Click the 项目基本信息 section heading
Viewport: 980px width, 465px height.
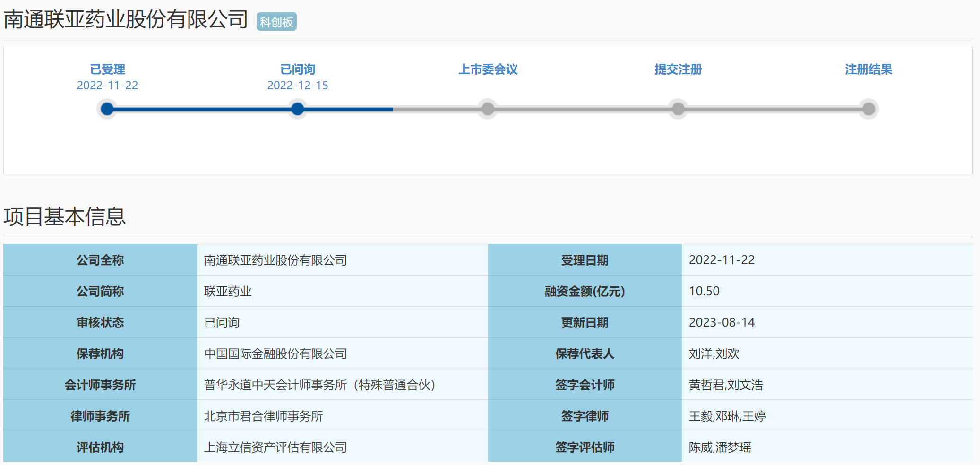[65, 217]
